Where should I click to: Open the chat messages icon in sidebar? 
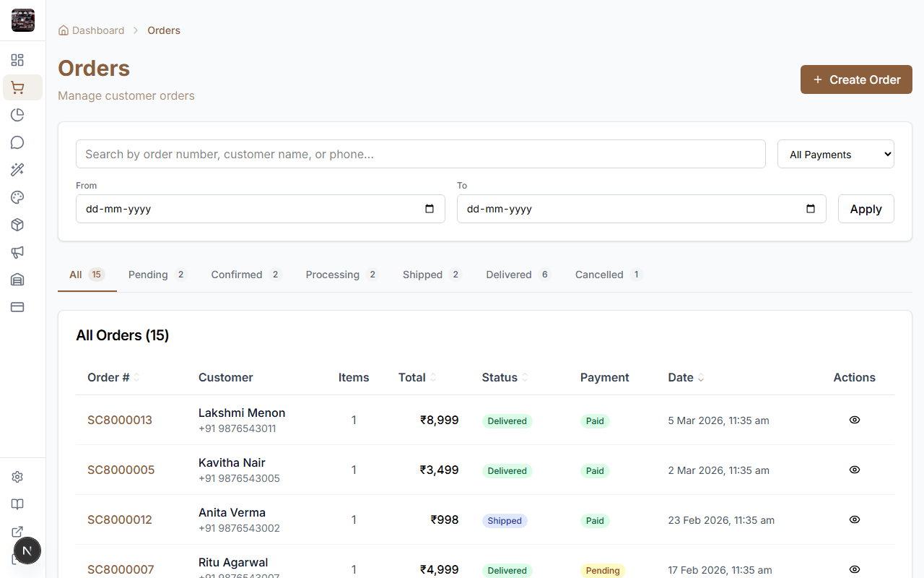click(17, 142)
